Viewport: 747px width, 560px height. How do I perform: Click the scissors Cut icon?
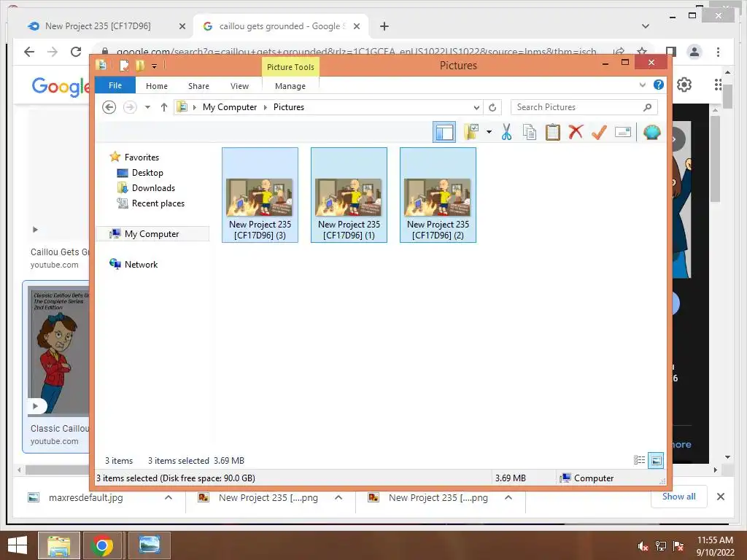pyautogui.click(x=506, y=132)
